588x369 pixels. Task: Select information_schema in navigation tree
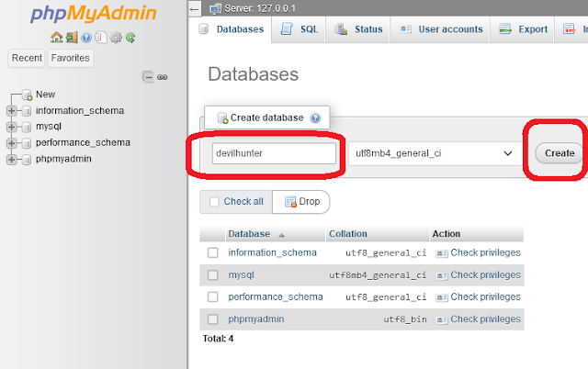[x=80, y=111]
